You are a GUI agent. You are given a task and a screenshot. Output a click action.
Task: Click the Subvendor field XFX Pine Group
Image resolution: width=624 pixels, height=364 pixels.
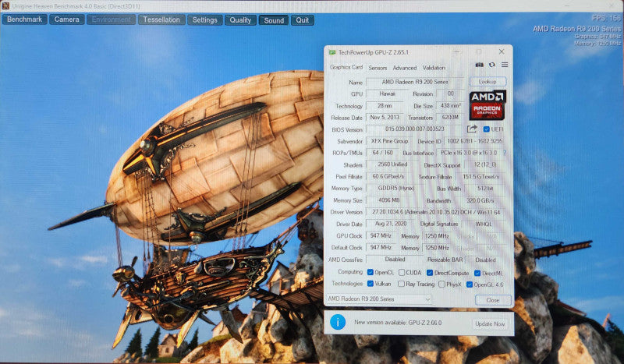[x=389, y=141]
